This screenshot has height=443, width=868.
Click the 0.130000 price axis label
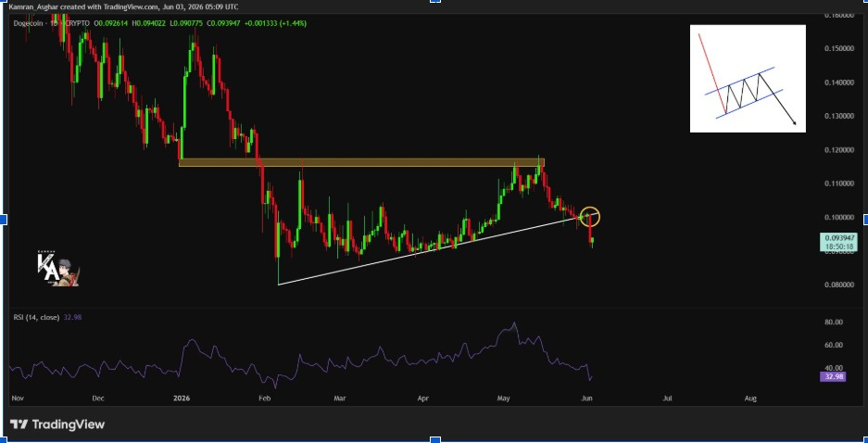[840, 116]
